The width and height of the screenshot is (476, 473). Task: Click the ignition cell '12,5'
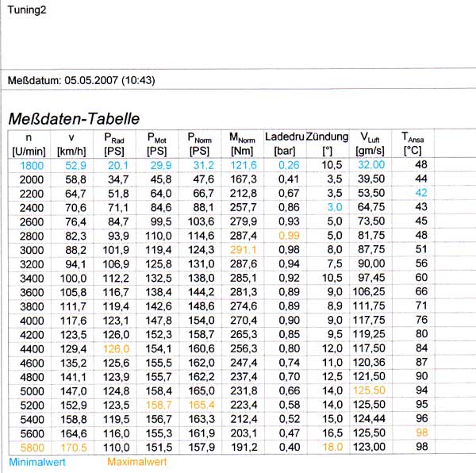click(x=332, y=377)
